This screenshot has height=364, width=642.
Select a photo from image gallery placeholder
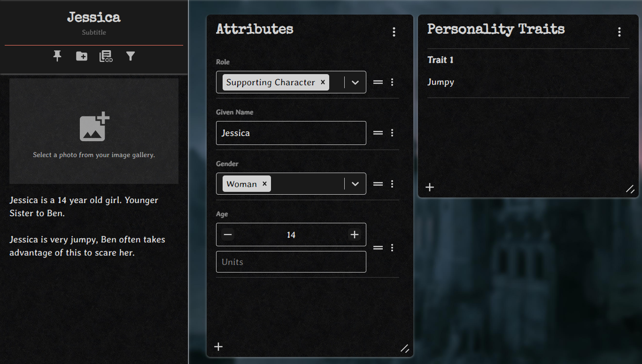[x=94, y=131]
